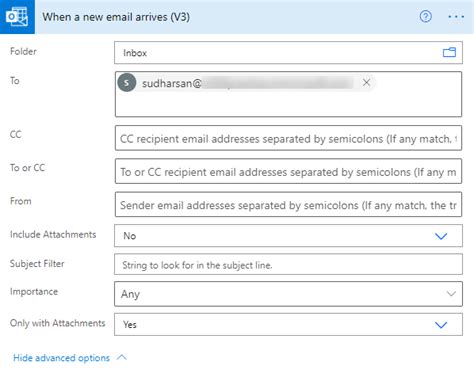Click the Outlook connector icon
Viewport: 474px width, 381px height.
point(17,17)
